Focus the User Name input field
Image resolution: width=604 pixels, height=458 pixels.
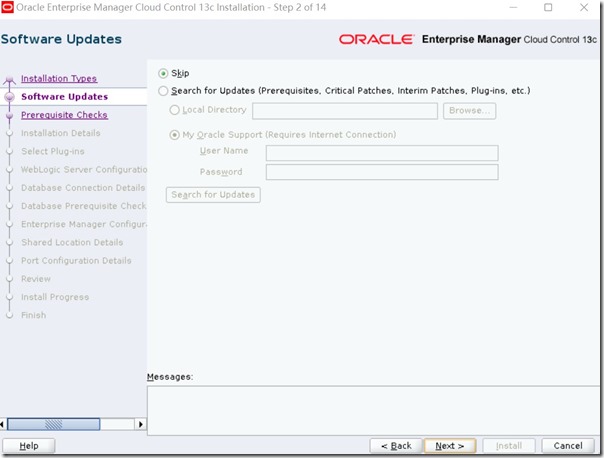382,153
